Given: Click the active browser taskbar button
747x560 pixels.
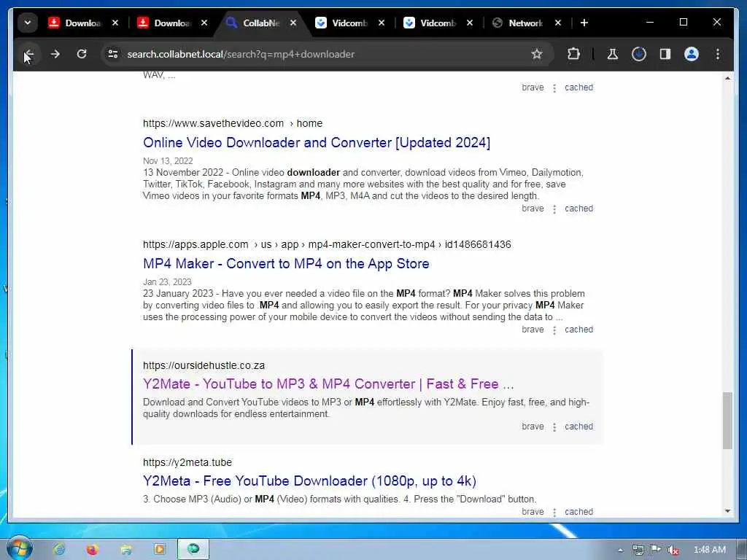Looking at the screenshot, I should point(193,549).
